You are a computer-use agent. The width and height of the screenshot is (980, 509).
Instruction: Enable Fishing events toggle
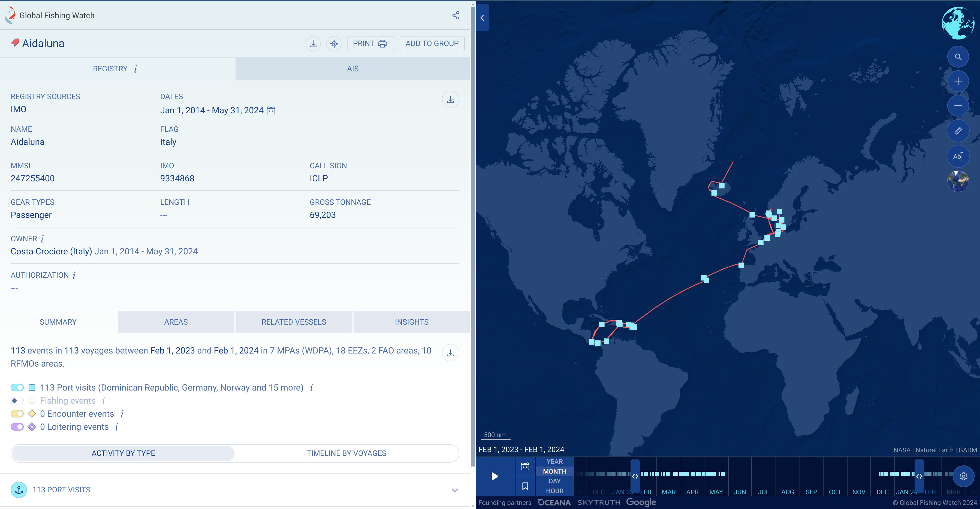point(17,401)
